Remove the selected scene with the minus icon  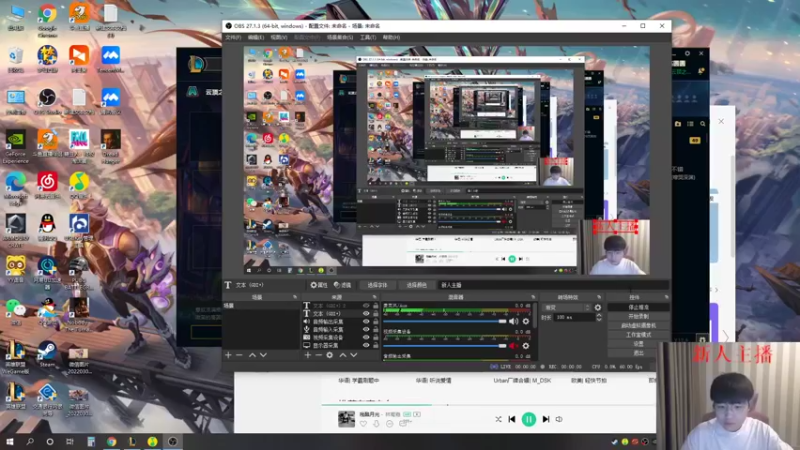pyautogui.click(x=239, y=355)
